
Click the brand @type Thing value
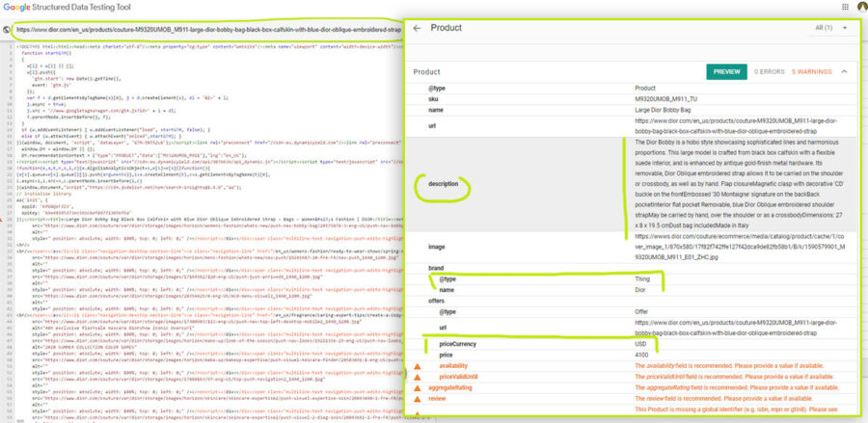642,279
